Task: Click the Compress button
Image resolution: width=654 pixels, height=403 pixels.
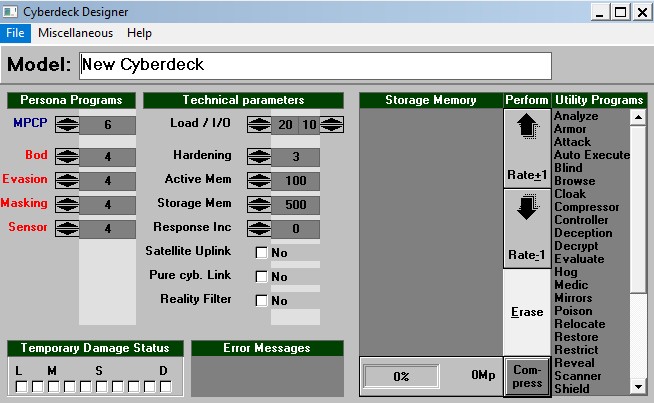Action: point(527,376)
